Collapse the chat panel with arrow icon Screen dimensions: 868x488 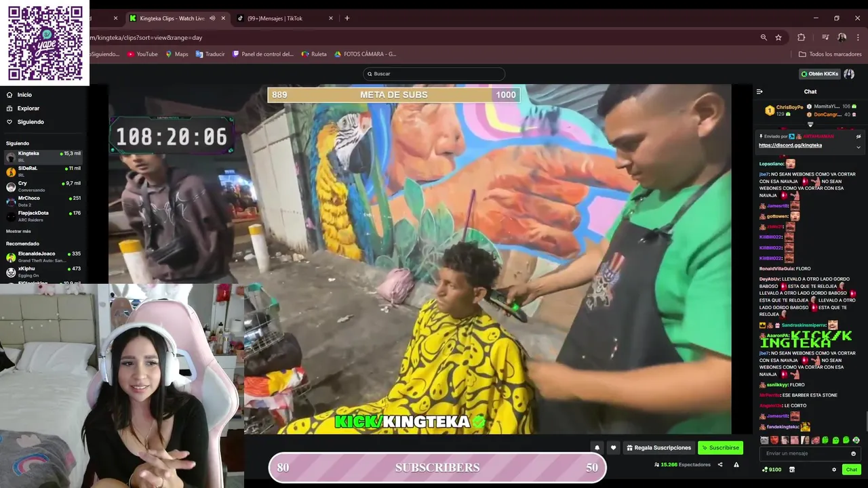coord(759,91)
